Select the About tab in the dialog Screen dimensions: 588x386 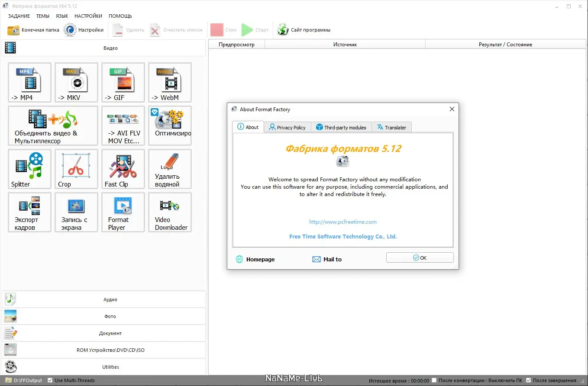[248, 127]
